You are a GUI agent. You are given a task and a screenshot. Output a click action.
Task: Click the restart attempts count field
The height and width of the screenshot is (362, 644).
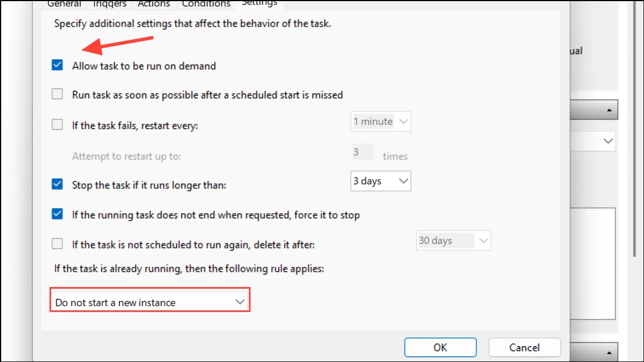363,152
